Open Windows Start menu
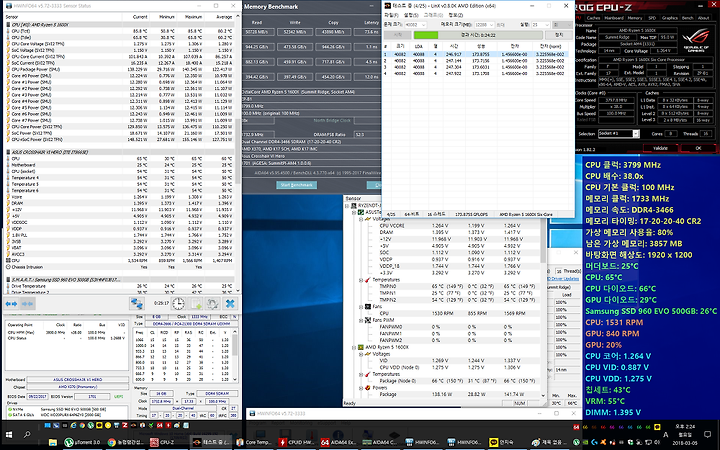Image resolution: width=720 pixels, height=450 pixels. coord(9,434)
